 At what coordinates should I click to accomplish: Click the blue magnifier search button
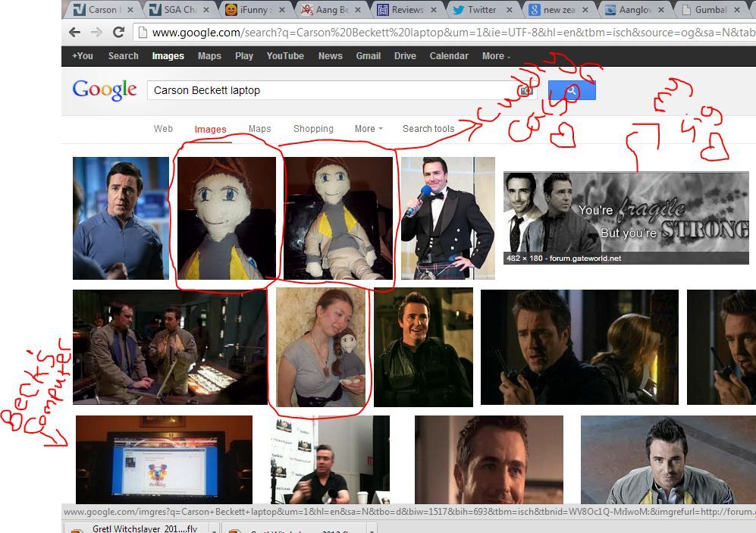(572, 90)
